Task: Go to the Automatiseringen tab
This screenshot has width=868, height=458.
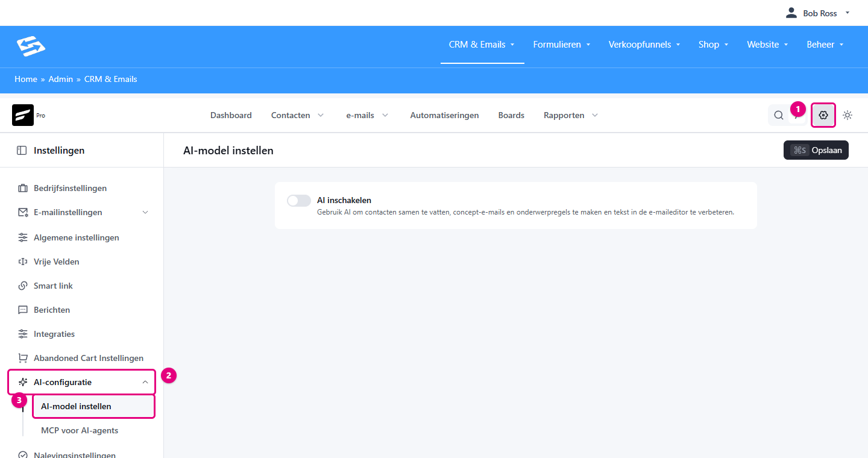Action: [x=444, y=115]
